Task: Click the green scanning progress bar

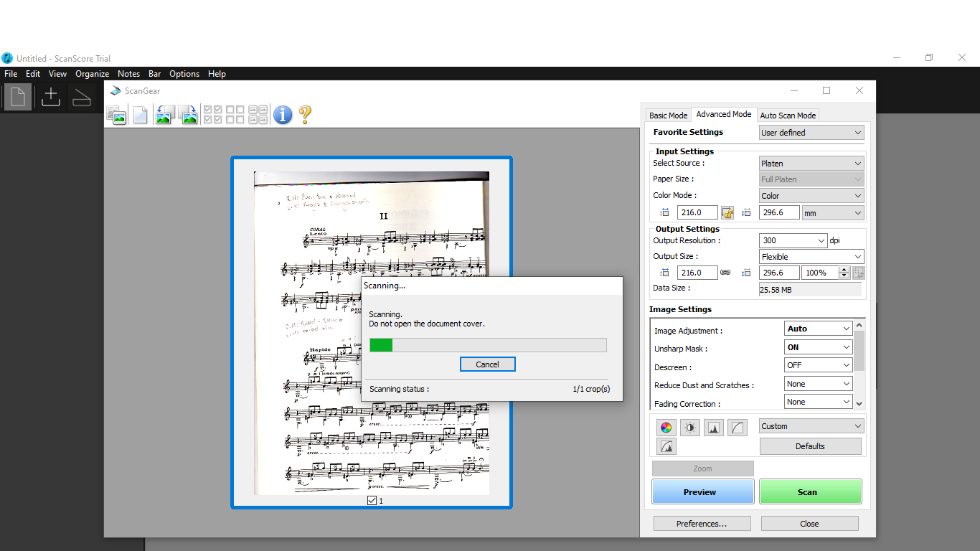Action: click(x=488, y=345)
